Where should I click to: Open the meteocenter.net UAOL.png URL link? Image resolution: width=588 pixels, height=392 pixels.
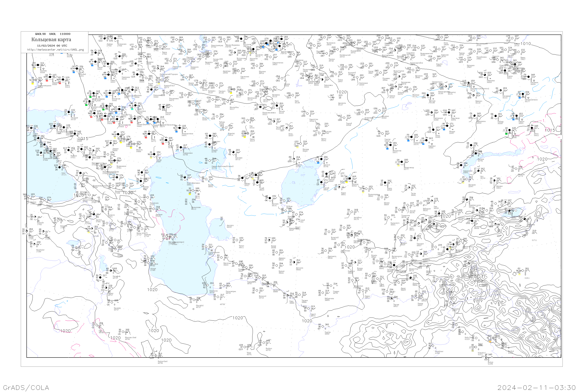(55, 50)
